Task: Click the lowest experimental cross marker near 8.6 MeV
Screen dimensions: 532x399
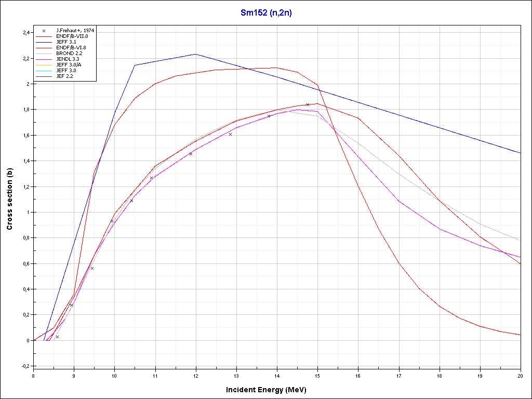Action: [x=57, y=337]
